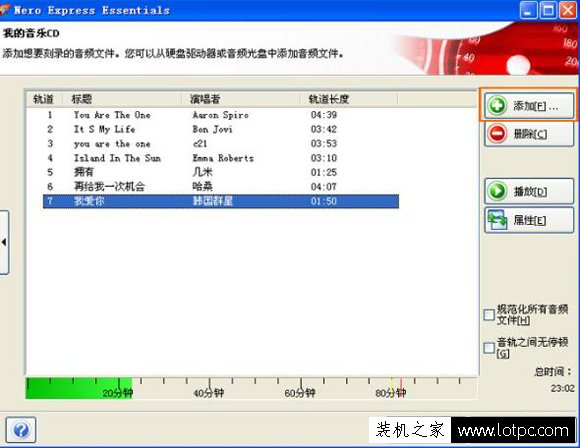580x448 pixels.
Task: Maximize the Nero Express window
Action: click(548, 10)
